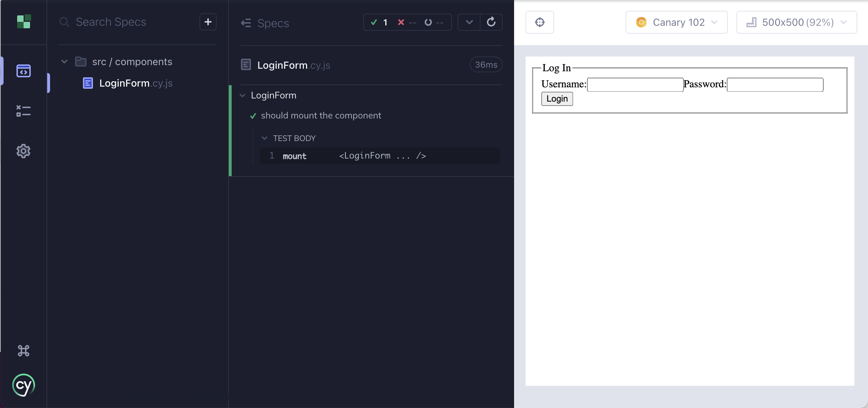Click the 36ms duration badge
The image size is (868, 408).
coord(486,65)
